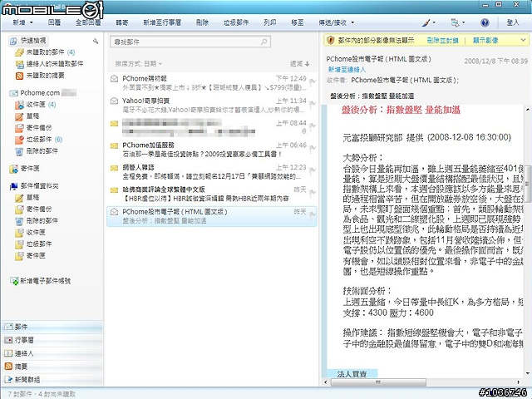532x399 pixels.
Task: Click the security shield icon in info bar
Action: tap(330, 41)
